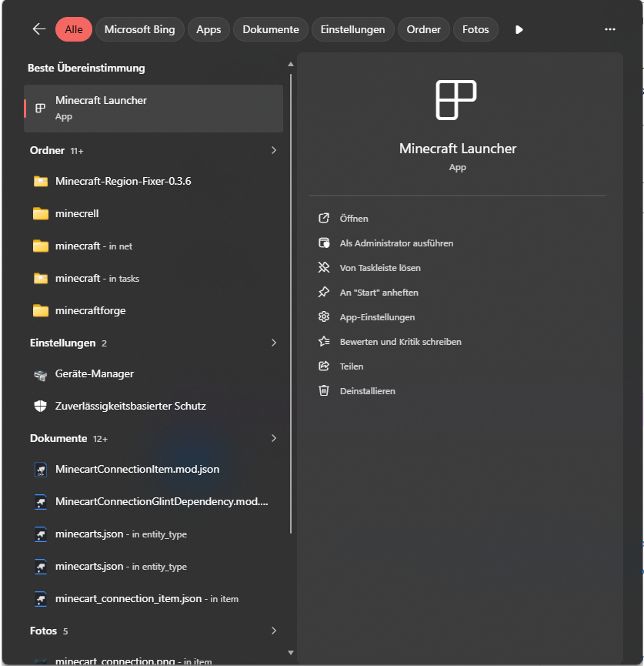Viewport: 644px width, 666px height.
Task: Click file icon of MinecartConnectionItem.mod.json
Action: coord(41,470)
